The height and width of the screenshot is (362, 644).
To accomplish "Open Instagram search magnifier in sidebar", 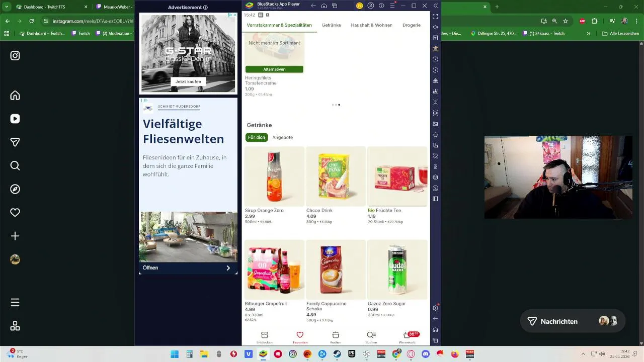I will pyautogui.click(x=15, y=165).
